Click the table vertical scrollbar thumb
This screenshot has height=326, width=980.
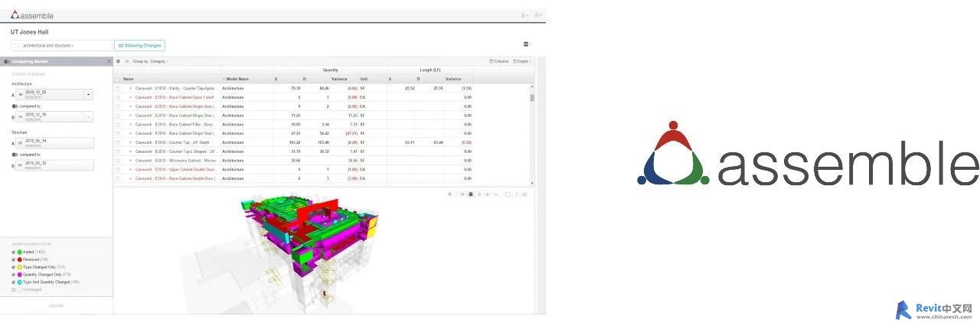532,97
